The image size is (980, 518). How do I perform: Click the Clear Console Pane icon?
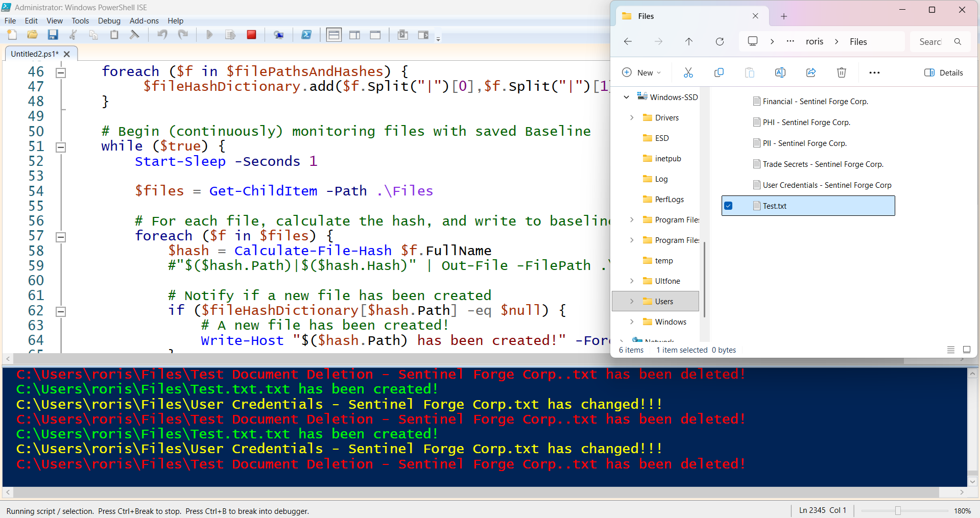click(134, 35)
